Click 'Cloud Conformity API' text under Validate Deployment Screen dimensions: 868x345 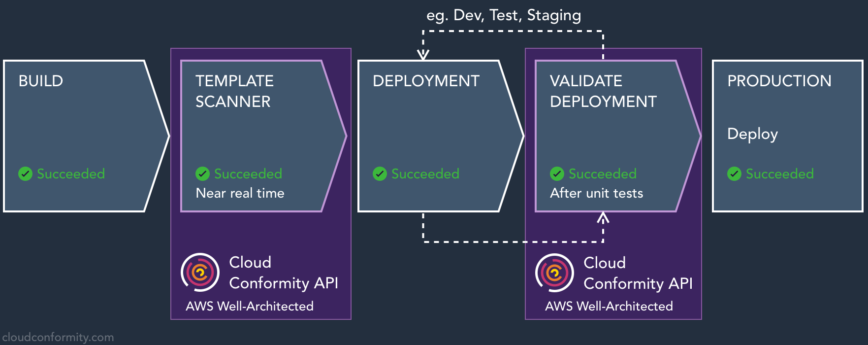point(638,273)
